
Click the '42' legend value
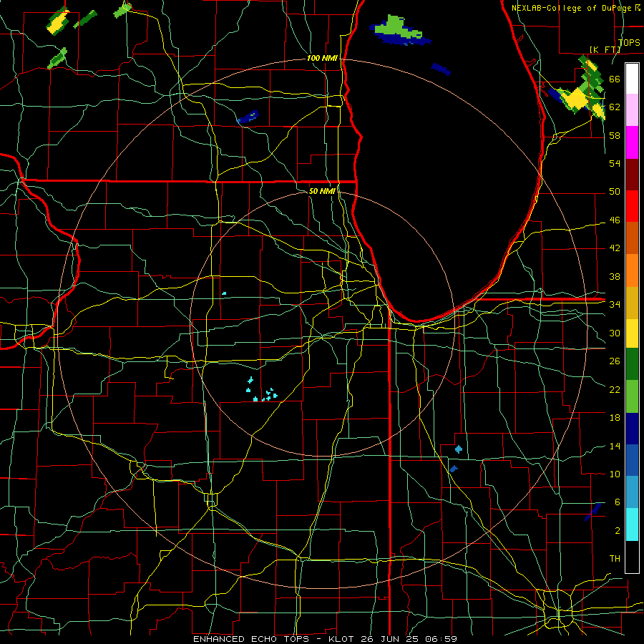[x=615, y=248]
